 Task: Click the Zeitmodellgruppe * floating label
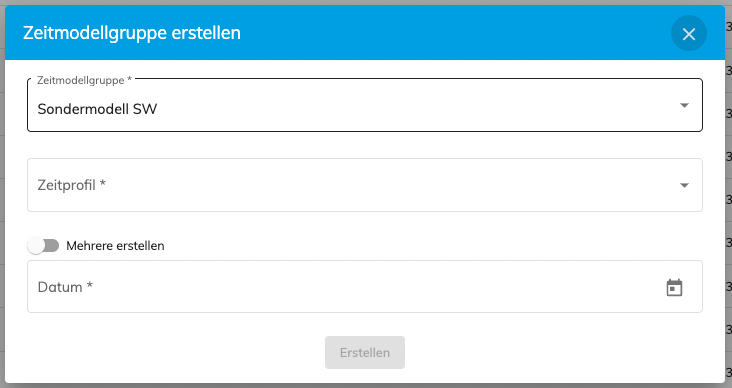(x=84, y=80)
